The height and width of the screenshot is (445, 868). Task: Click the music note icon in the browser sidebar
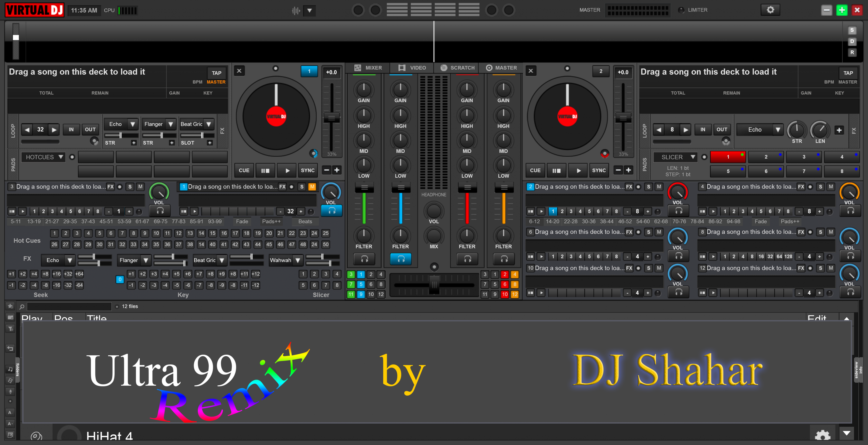(x=10, y=369)
